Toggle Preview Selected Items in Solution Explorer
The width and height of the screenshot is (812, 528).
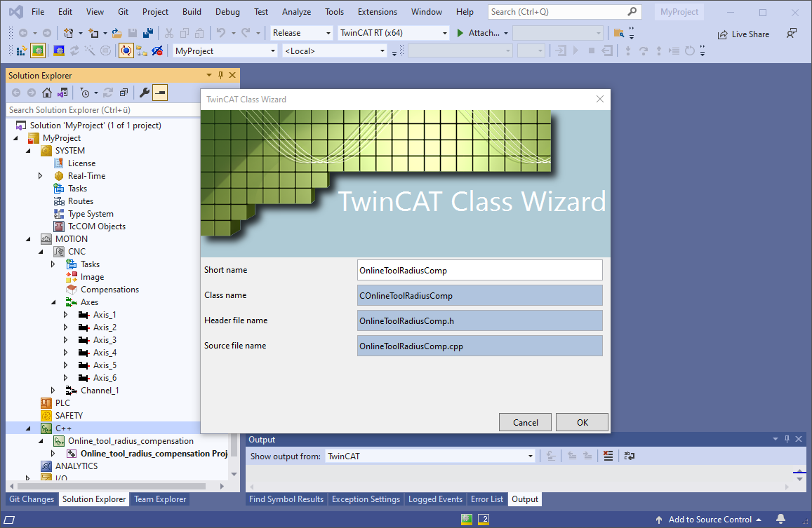tap(161, 92)
